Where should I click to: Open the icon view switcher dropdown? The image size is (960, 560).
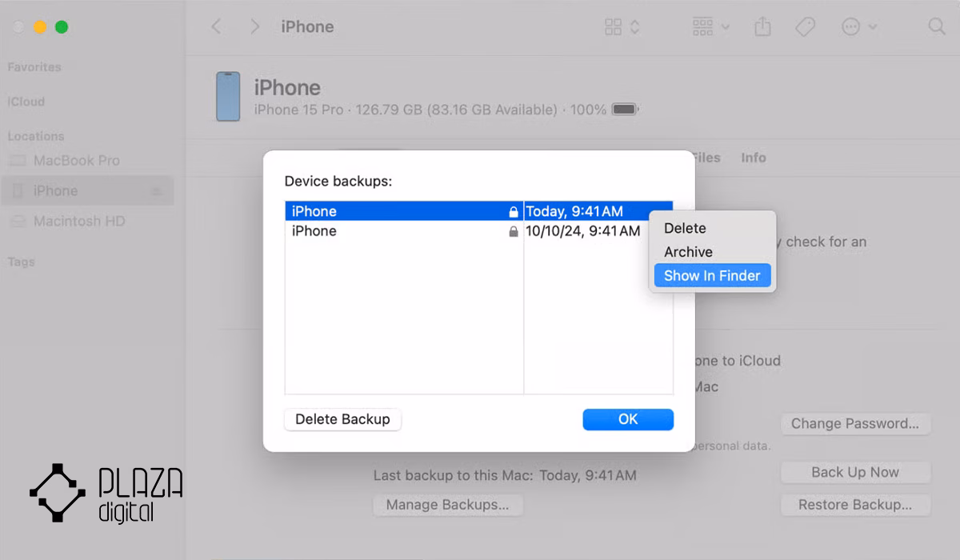(x=622, y=26)
